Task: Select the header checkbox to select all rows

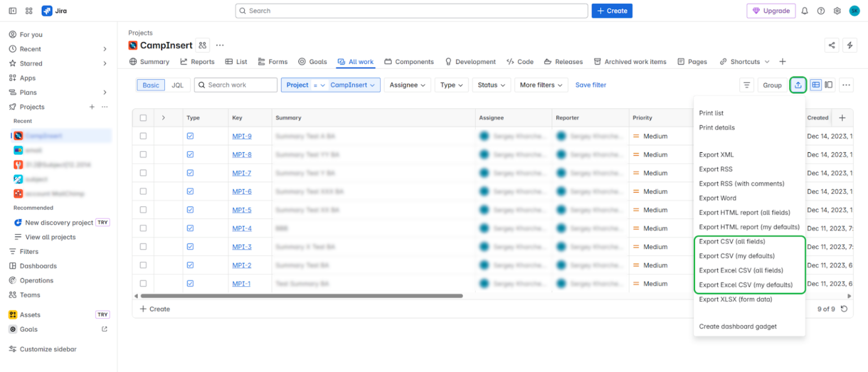Action: pos(143,117)
